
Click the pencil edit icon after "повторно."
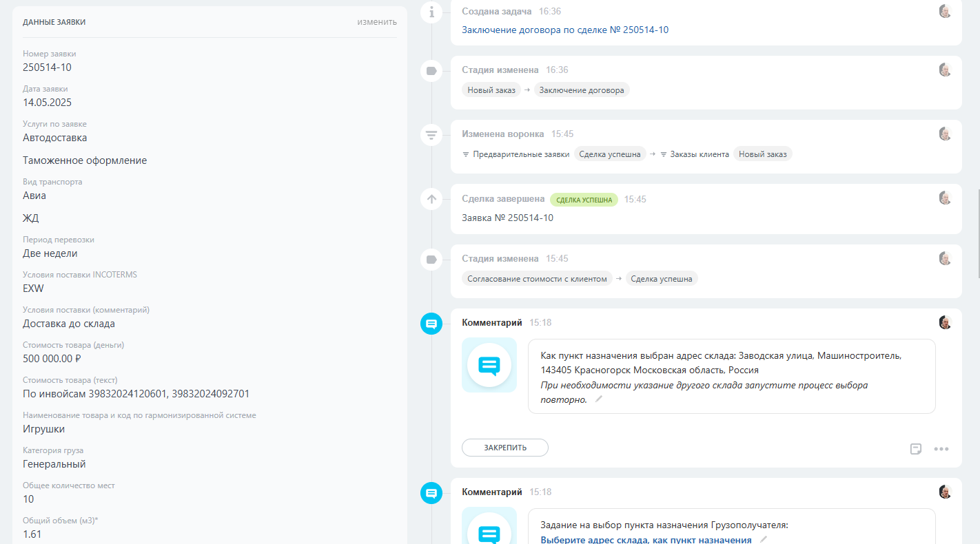(599, 399)
